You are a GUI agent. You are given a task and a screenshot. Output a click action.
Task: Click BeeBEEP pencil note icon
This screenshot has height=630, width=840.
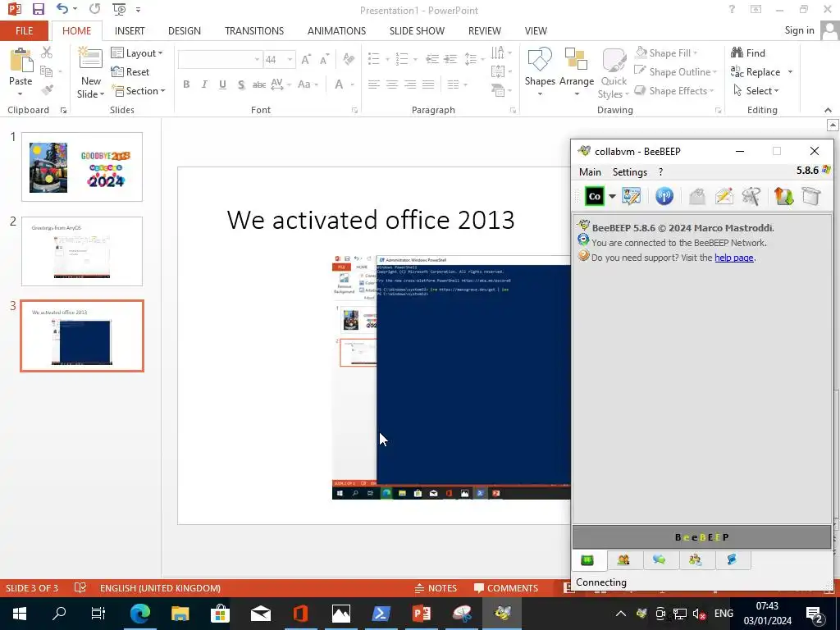[x=724, y=196]
